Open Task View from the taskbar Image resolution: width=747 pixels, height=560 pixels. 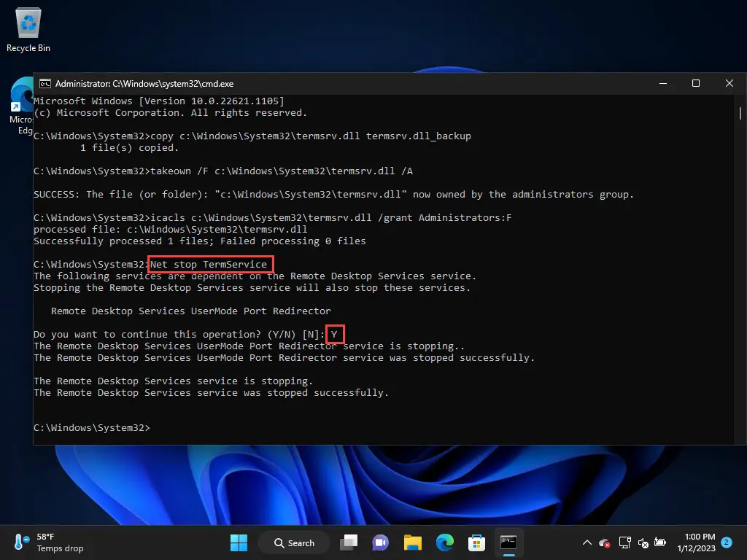pos(349,542)
